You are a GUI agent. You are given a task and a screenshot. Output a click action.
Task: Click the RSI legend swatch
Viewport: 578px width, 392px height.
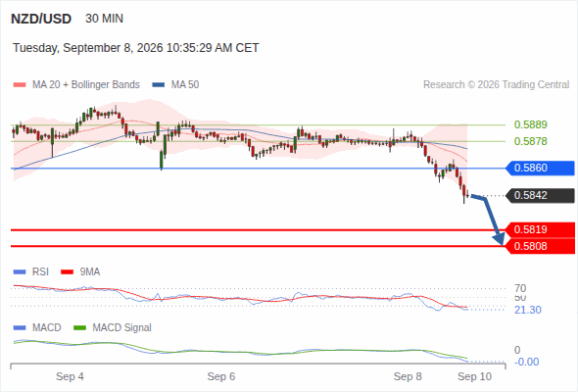20,272
